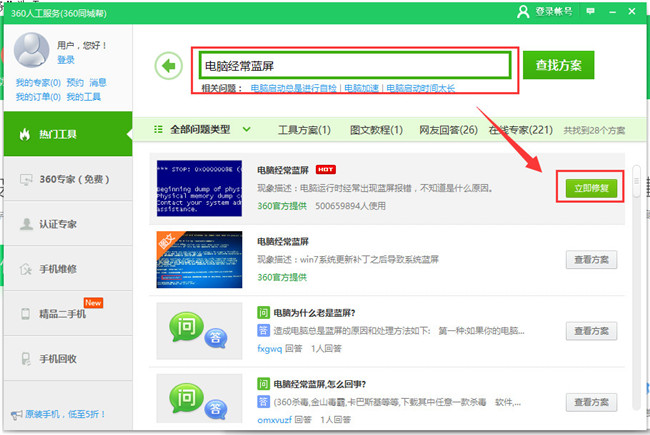Open the question title 电脑为什么老是蓝屏?
This screenshot has width=650, height=435.
(314, 313)
